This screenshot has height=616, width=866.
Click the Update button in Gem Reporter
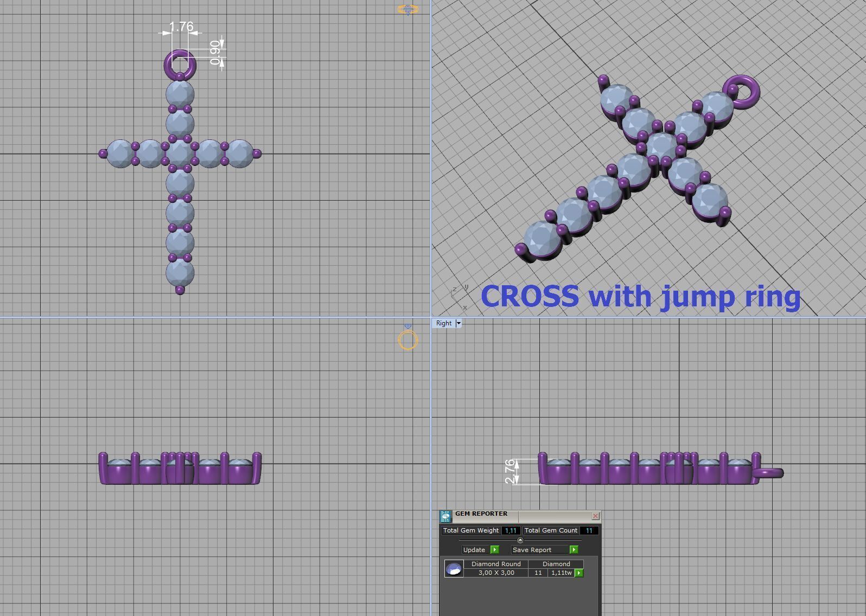point(475,550)
